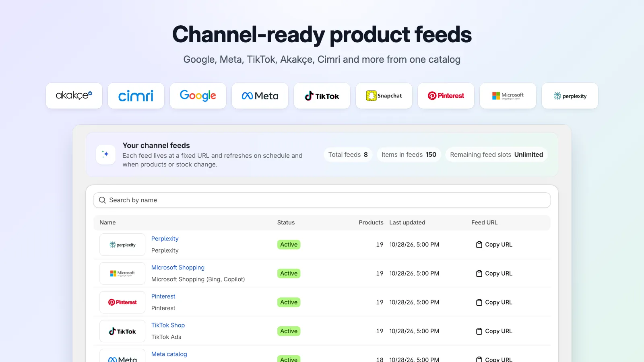Click the Pinterest row logo thumbnail

click(122, 302)
